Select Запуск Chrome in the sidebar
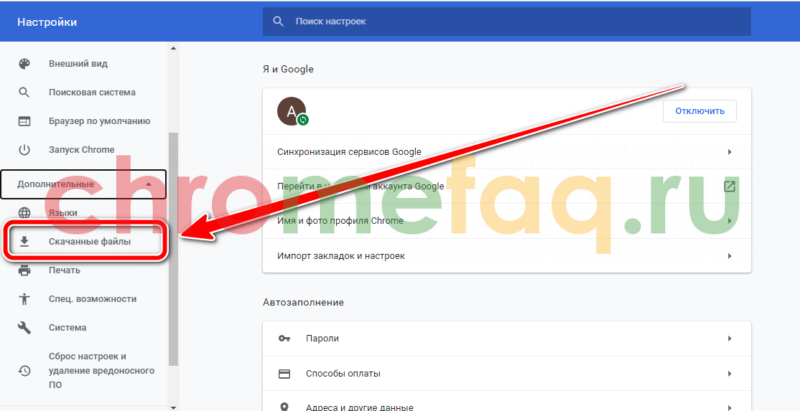 pos(84,150)
